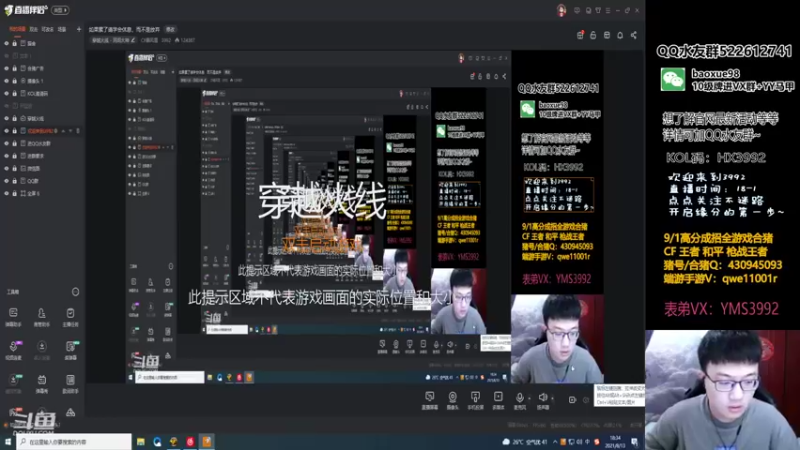Screen dimensions: 800x450
Task: Switch to the third scene tab
Action: point(47,30)
